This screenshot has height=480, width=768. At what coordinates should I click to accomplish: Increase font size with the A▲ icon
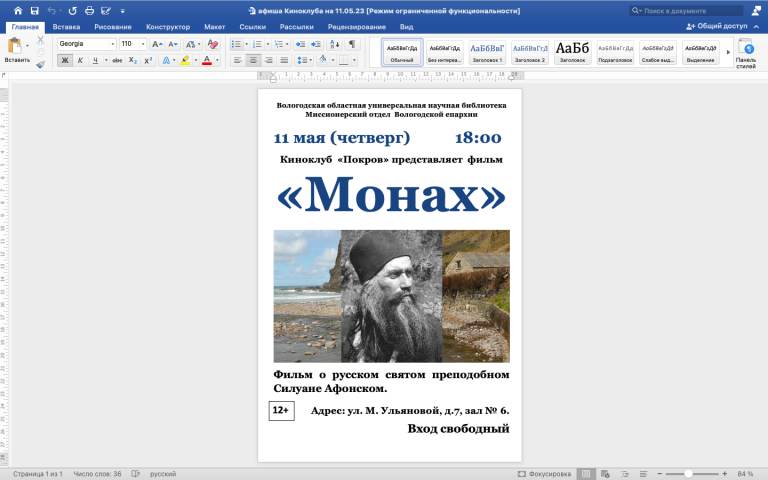(x=157, y=44)
